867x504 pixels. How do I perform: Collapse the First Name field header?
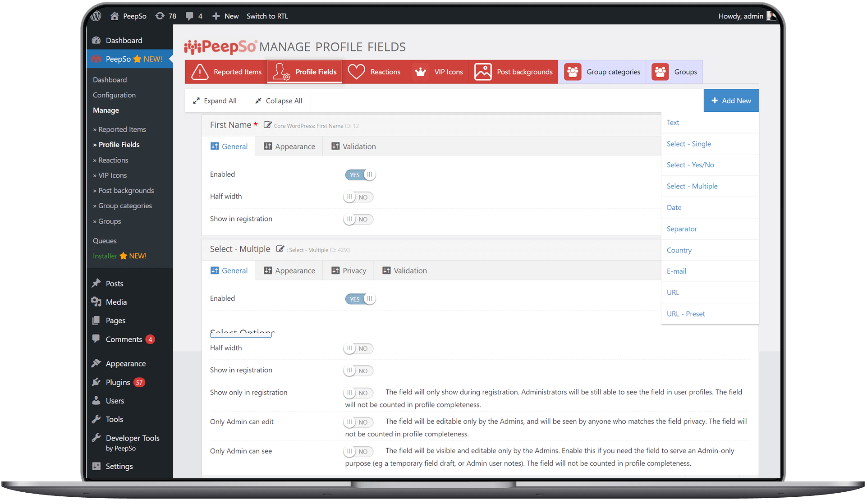pyautogui.click(x=431, y=125)
